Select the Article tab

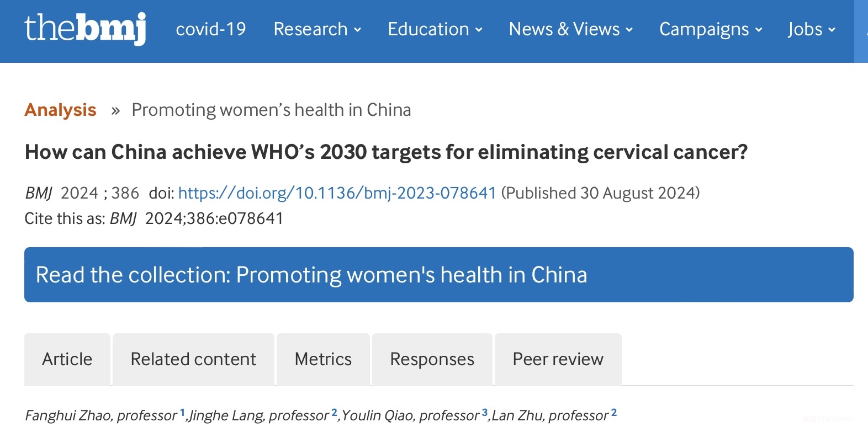(x=67, y=359)
